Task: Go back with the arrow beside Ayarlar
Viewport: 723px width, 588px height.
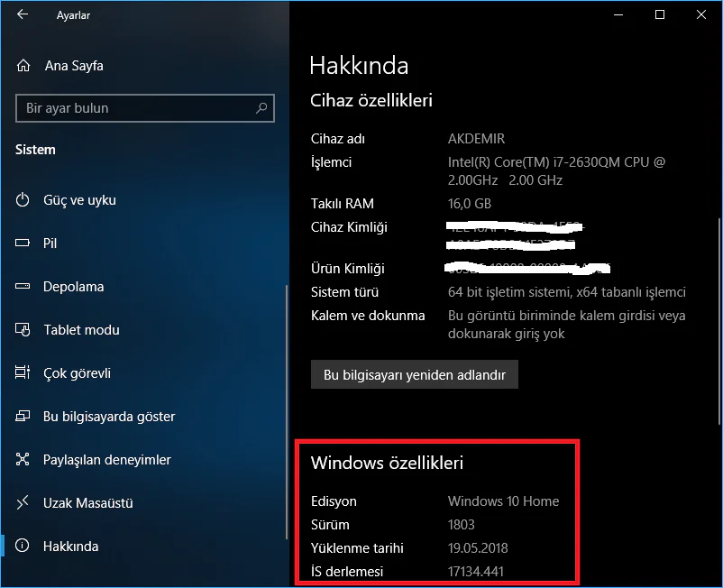Action: click(x=23, y=14)
